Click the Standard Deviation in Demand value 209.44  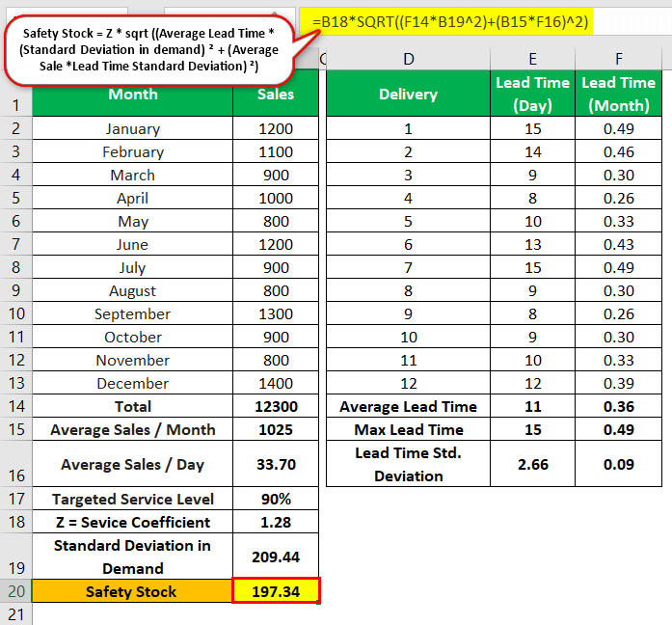[x=276, y=557]
